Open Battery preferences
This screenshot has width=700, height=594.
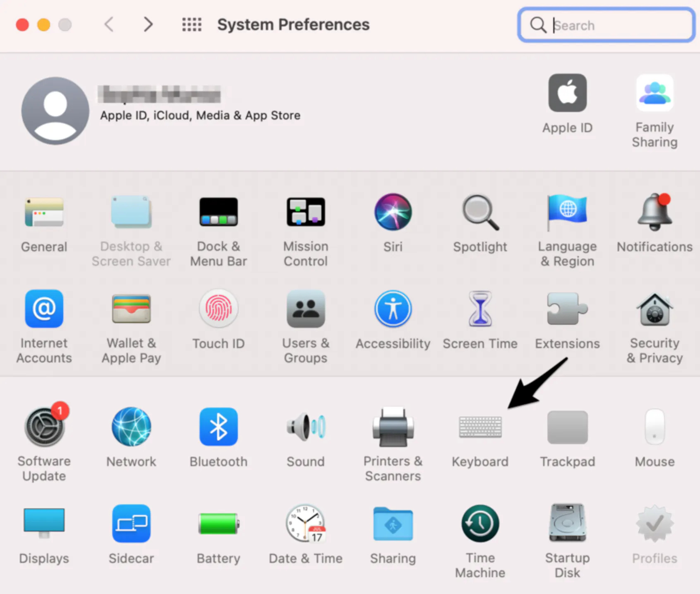pos(218,523)
